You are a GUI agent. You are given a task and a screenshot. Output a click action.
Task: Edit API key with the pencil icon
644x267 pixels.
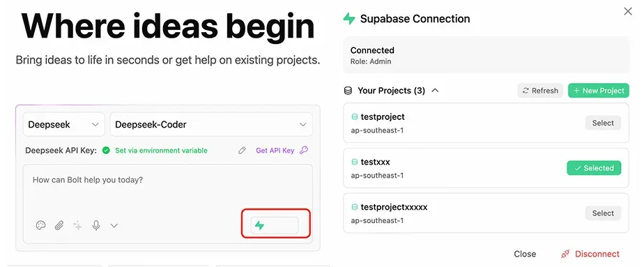[x=242, y=151]
